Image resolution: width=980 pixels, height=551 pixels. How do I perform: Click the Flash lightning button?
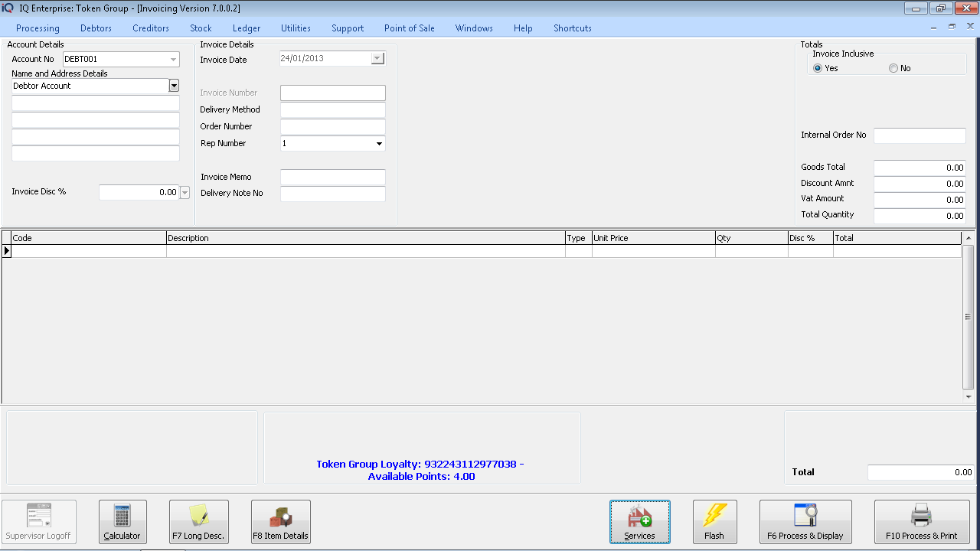(x=714, y=522)
